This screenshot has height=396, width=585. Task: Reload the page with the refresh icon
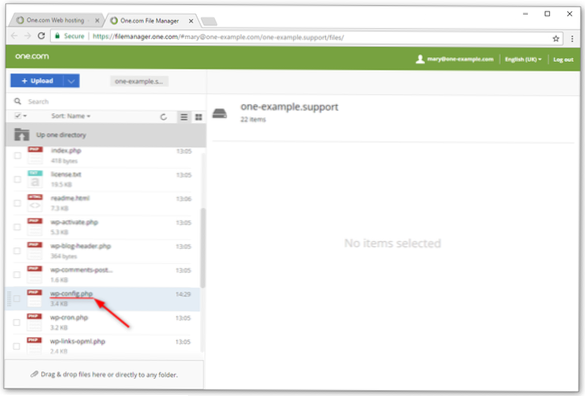coord(41,36)
